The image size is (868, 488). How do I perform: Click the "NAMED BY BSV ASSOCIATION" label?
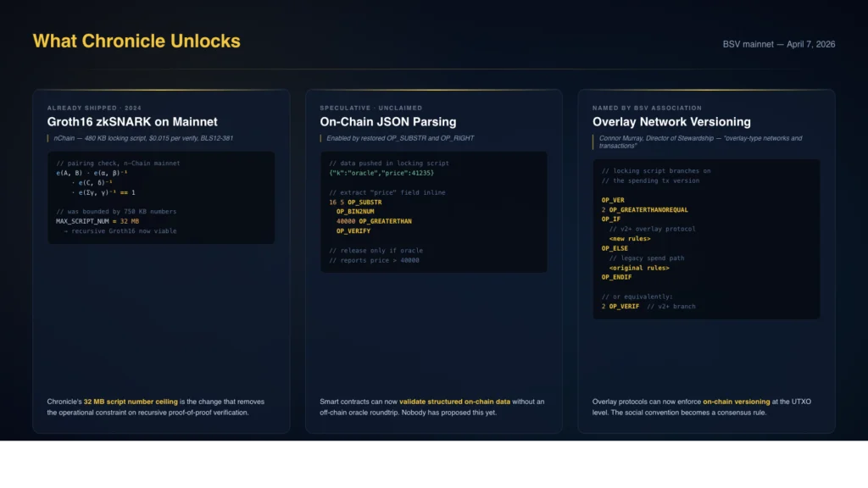click(647, 108)
